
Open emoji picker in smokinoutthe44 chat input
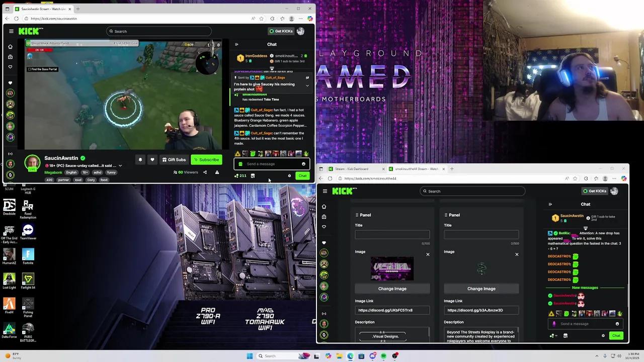coord(617,324)
